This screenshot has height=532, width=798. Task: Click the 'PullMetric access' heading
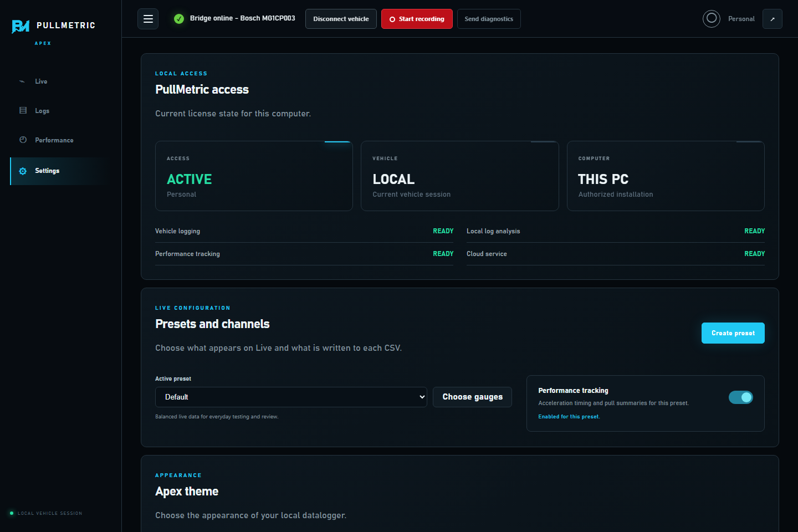click(202, 90)
